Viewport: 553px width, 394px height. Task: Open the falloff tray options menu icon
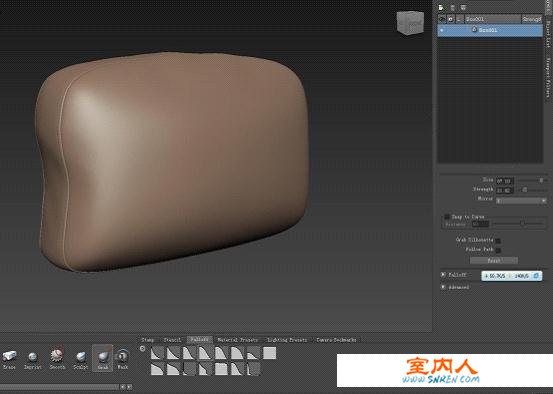(x=142, y=349)
